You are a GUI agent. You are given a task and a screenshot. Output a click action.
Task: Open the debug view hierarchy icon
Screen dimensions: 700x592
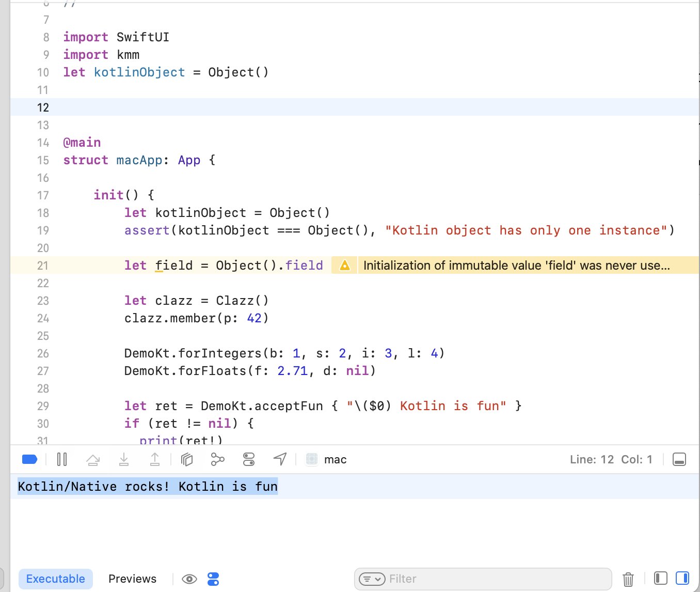pyautogui.click(x=187, y=459)
